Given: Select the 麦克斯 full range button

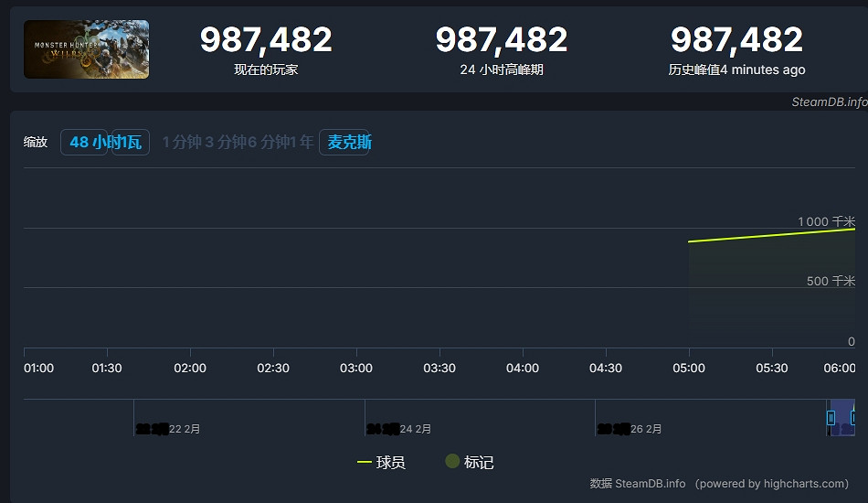Looking at the screenshot, I should 349,143.
